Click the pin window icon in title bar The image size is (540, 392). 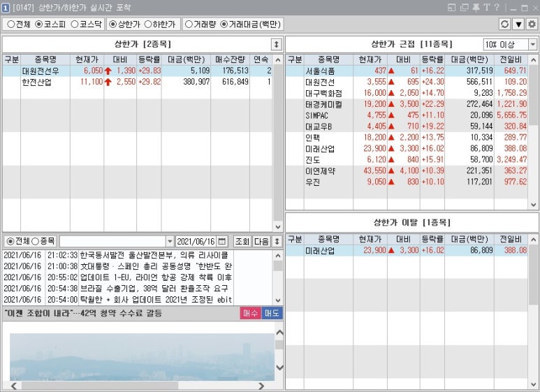476,7
